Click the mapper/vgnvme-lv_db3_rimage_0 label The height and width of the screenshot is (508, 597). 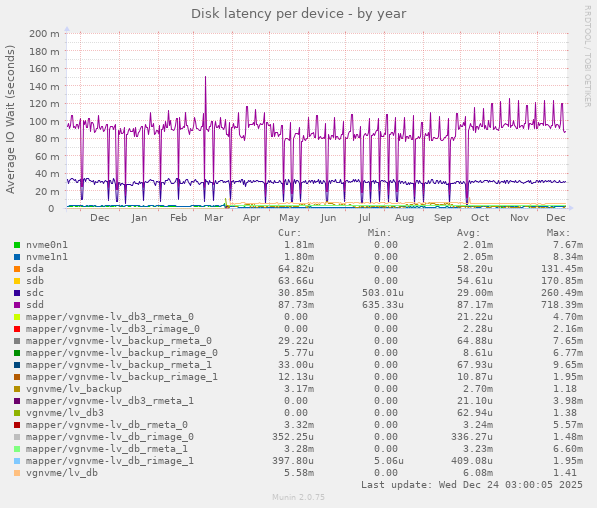point(113,329)
